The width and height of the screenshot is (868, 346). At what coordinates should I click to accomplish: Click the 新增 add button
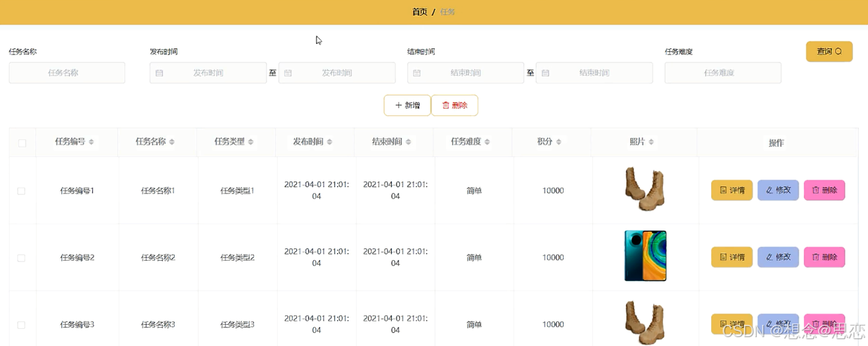tap(407, 105)
